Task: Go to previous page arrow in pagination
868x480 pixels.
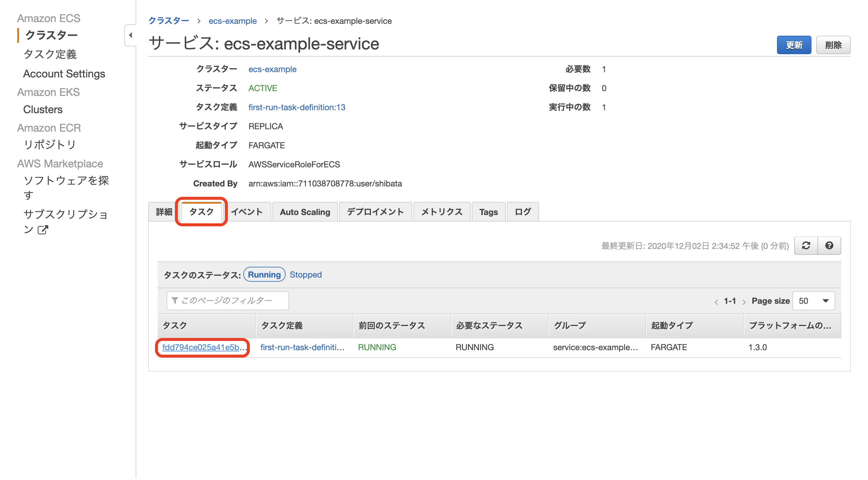Action: coord(716,302)
